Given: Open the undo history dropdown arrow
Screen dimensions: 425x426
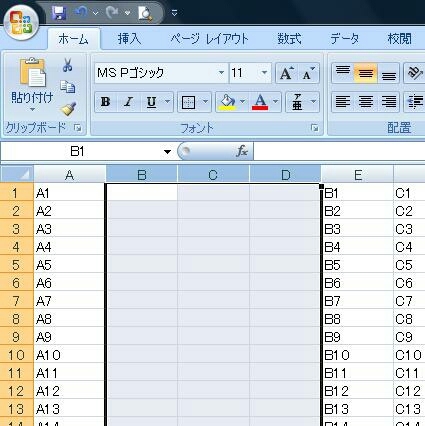Looking at the screenshot, I should [95, 13].
